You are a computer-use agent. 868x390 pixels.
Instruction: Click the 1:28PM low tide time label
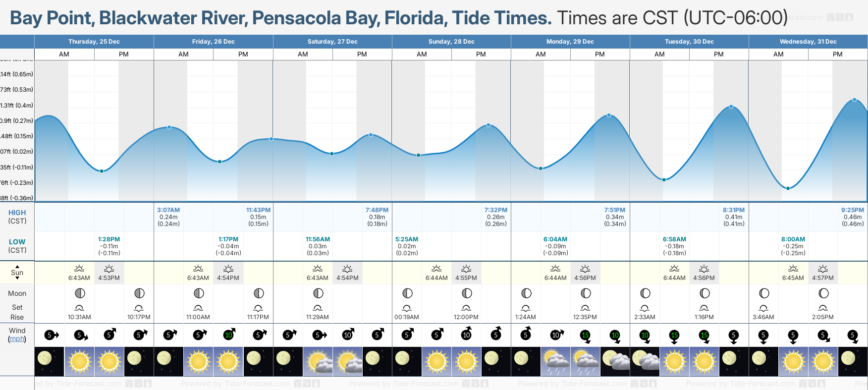click(x=109, y=239)
